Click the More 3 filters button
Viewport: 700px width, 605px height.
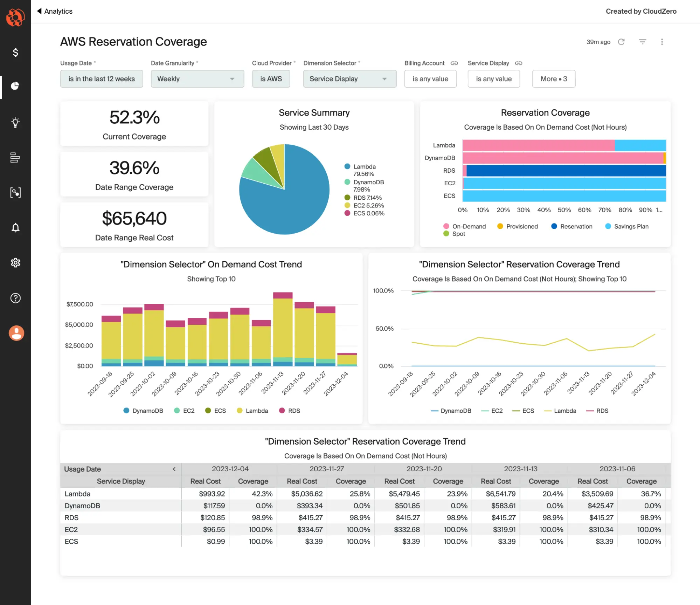pyautogui.click(x=554, y=79)
